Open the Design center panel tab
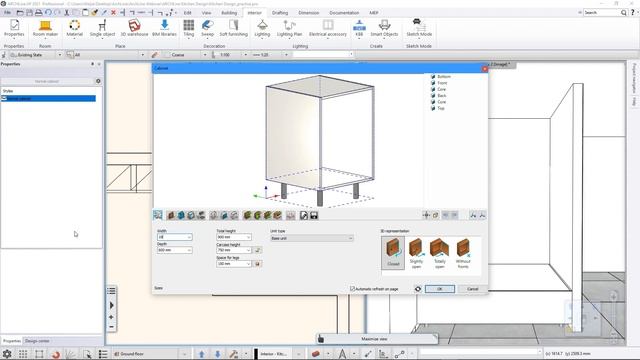Screen dimensions: 640x360 (x=38, y=341)
